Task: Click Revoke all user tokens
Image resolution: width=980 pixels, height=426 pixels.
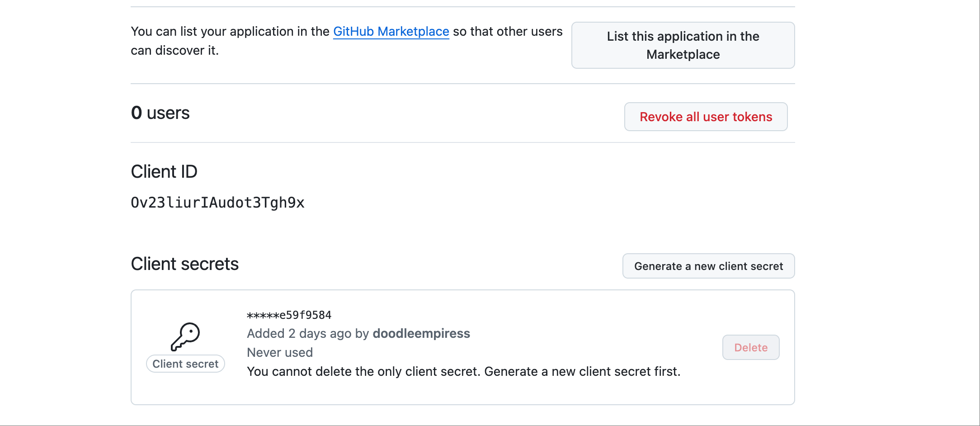Action: (706, 117)
